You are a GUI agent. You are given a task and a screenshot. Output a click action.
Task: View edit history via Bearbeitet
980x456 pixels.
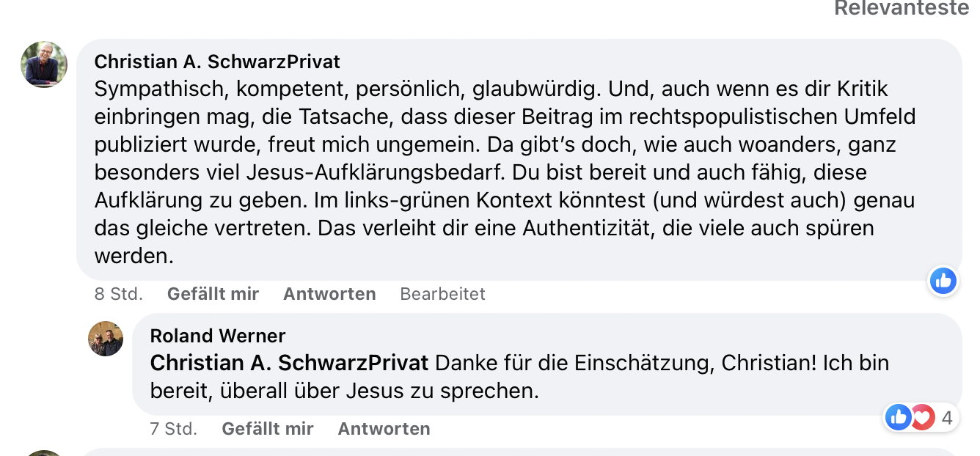[442, 294]
